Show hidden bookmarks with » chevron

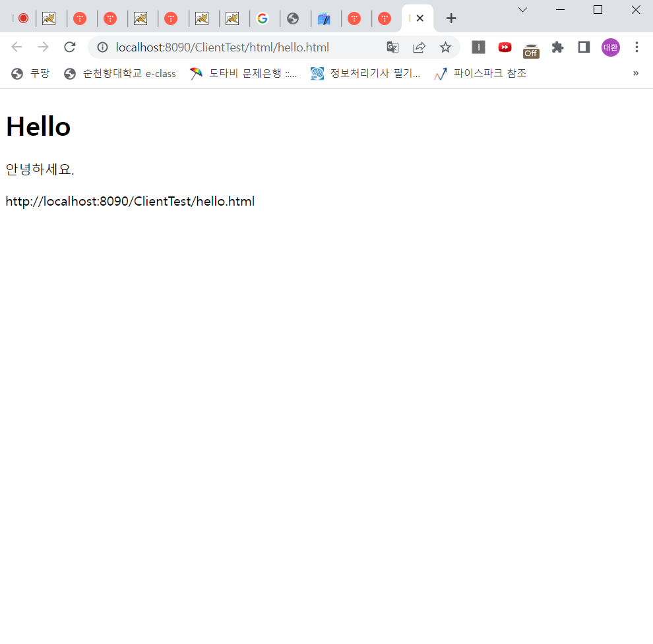pos(635,73)
